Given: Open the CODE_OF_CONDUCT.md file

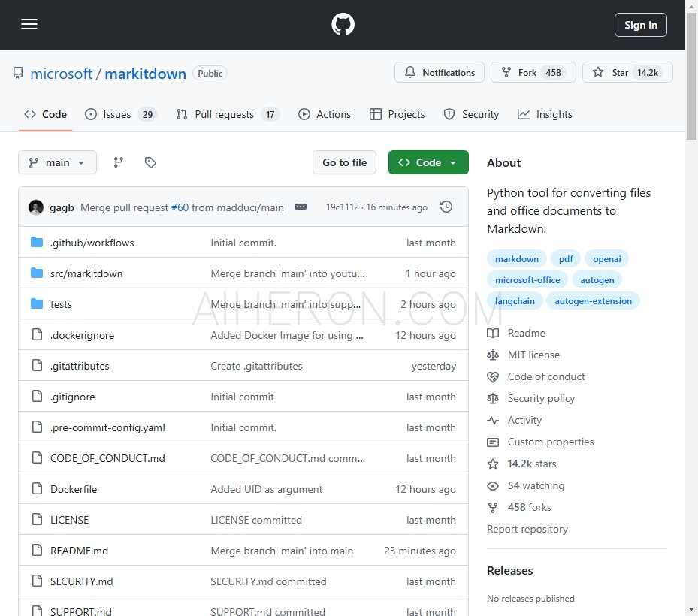Looking at the screenshot, I should click(107, 458).
